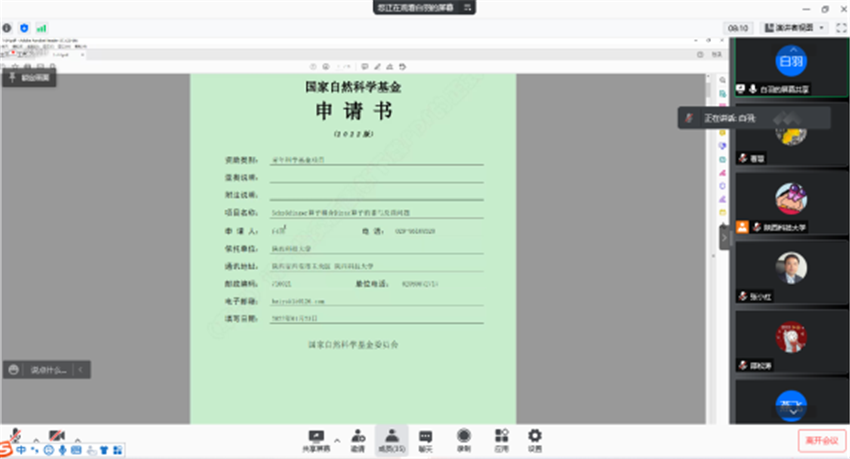850x459 pixels.
Task: Open the 成员 members panel
Action: pyautogui.click(x=392, y=438)
